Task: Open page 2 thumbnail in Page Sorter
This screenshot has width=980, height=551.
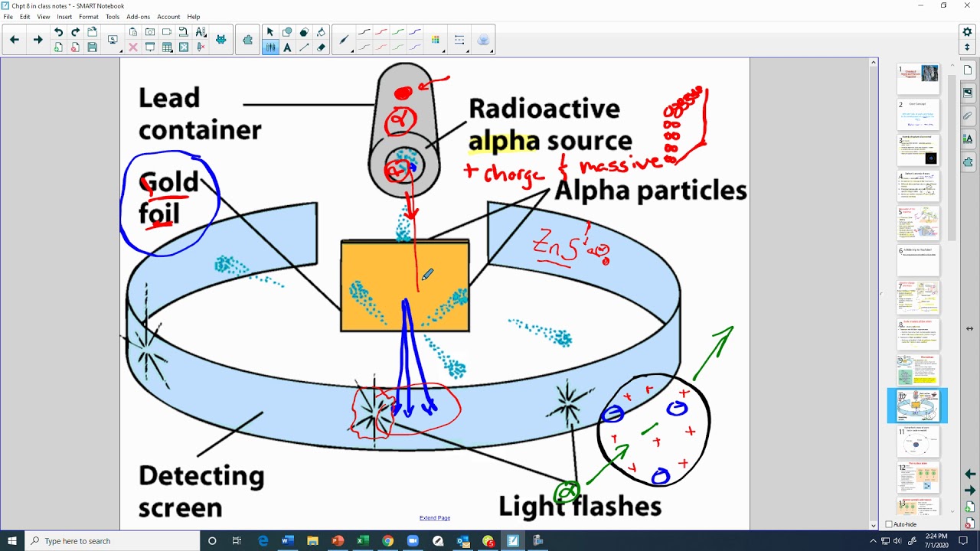Action: (918, 116)
